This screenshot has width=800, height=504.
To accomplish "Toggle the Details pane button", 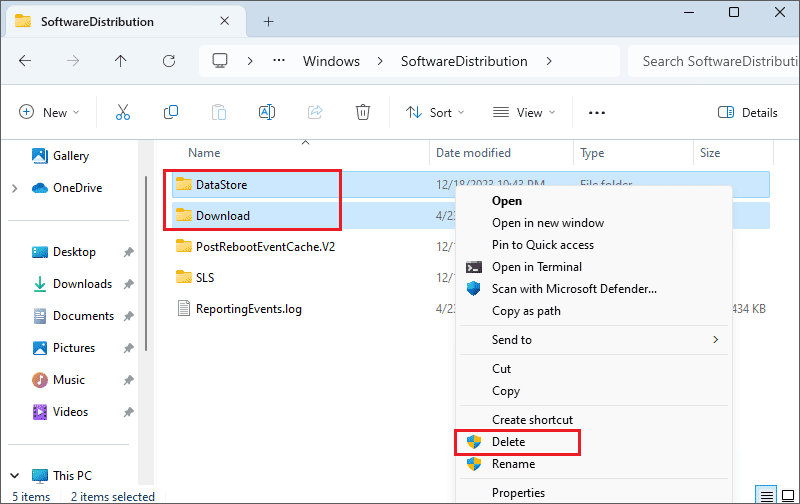I will (747, 113).
